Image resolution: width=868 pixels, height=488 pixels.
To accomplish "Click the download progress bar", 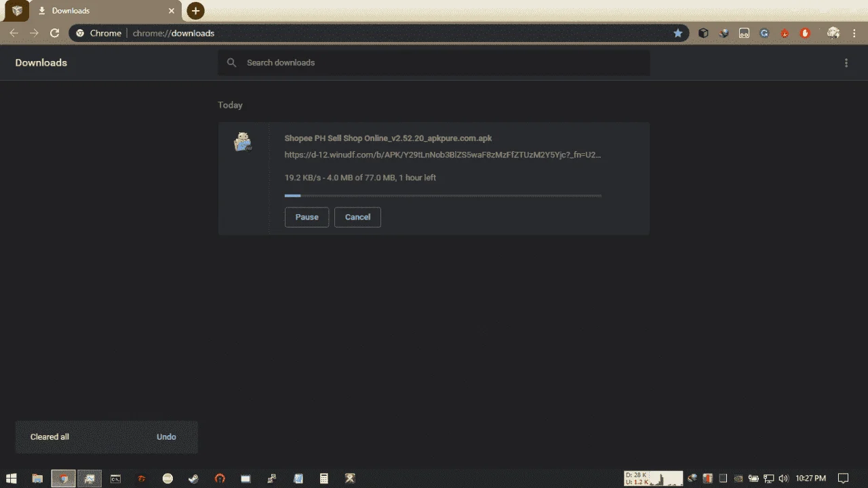I will pyautogui.click(x=443, y=195).
